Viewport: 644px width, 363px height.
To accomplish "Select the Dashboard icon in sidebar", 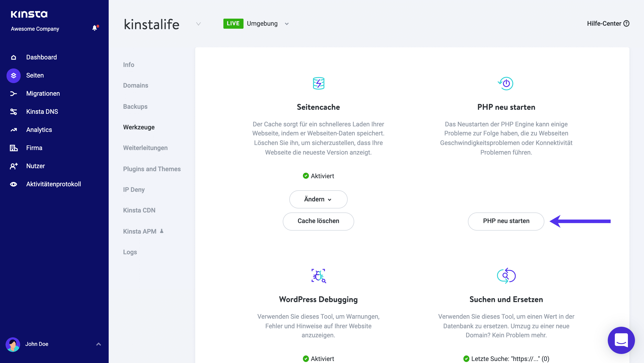I will [13, 57].
